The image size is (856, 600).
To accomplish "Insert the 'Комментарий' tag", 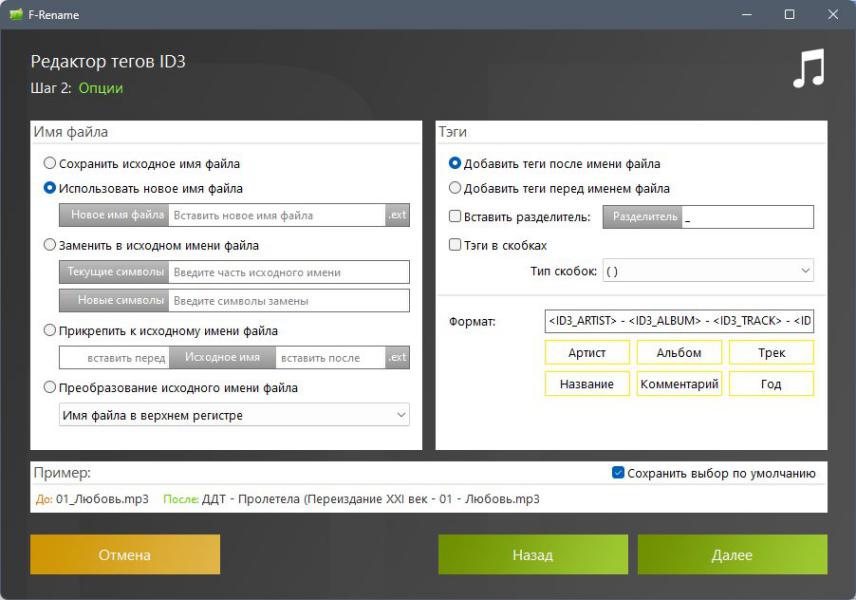I will point(679,384).
